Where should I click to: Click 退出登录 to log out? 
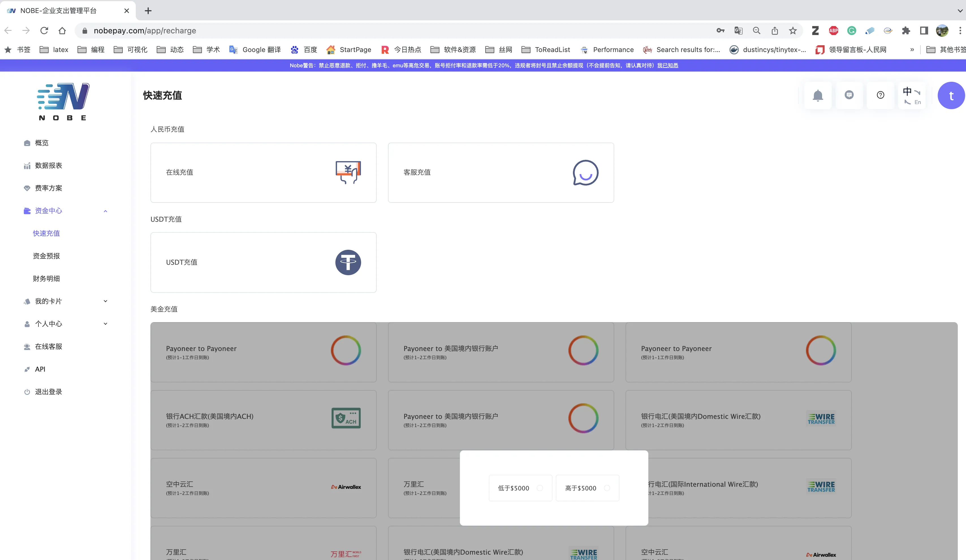48,392
